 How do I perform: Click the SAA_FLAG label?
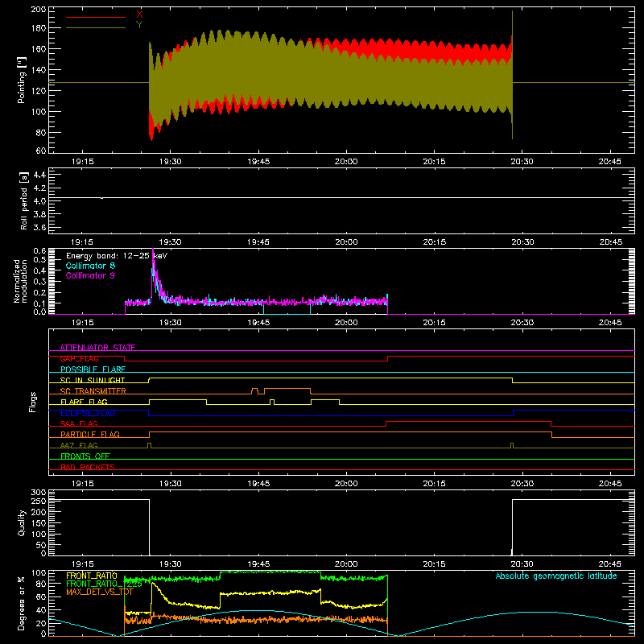(x=79, y=423)
